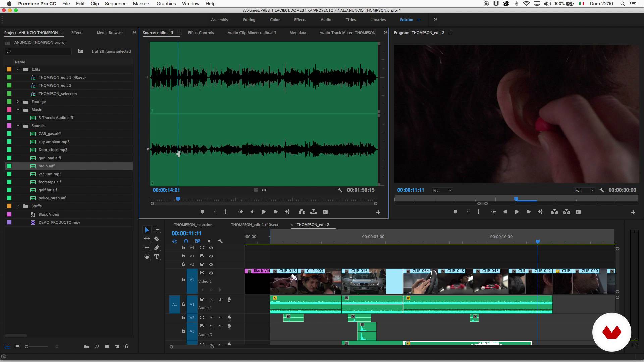
Task: Click Extract button in program monitor
Action: pyautogui.click(x=566, y=212)
